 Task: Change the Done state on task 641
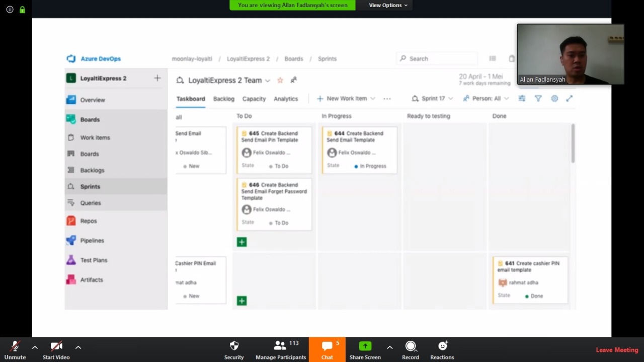[534, 296]
